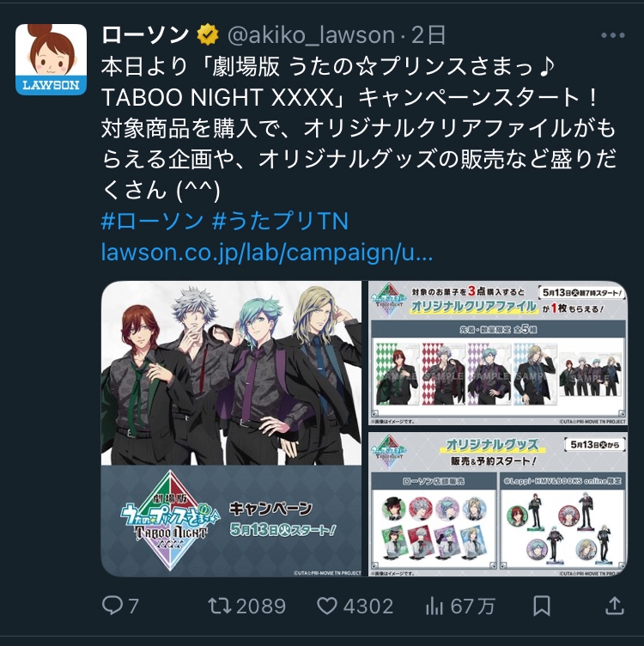Open the Lawson profile avatar
Screen dimensions: 644x646
(51, 59)
